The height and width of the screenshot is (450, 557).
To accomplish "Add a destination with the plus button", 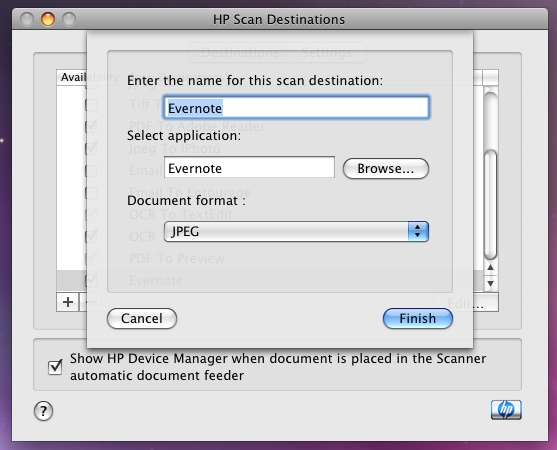I will [67, 302].
